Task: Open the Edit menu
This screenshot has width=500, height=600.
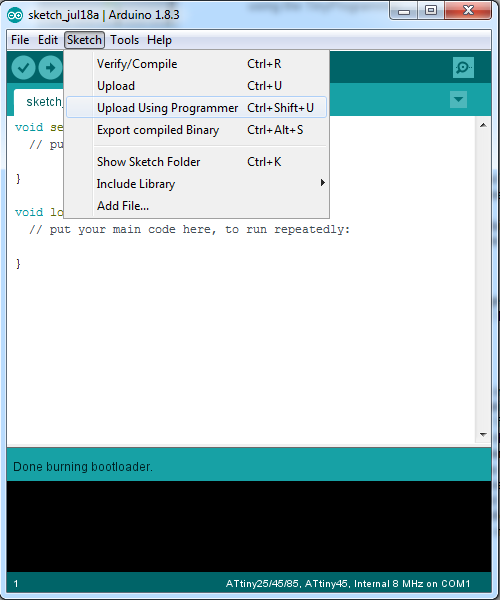Action: pyautogui.click(x=48, y=40)
